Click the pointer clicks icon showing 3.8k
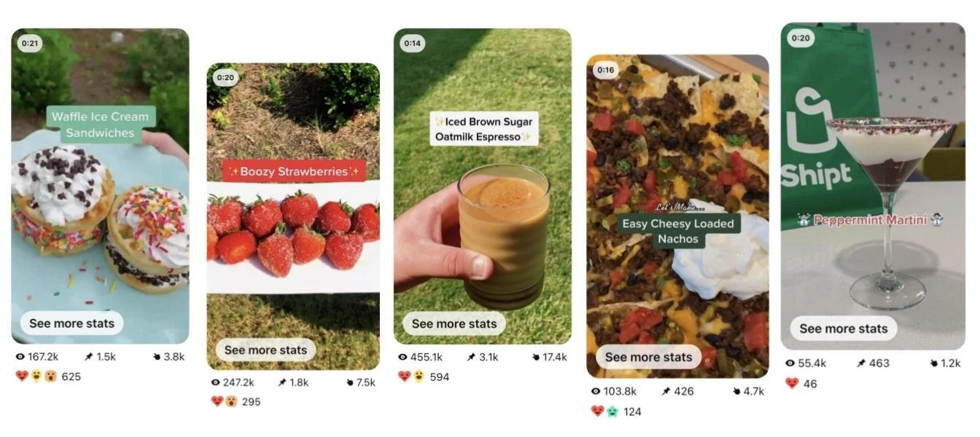 pyautogui.click(x=157, y=357)
